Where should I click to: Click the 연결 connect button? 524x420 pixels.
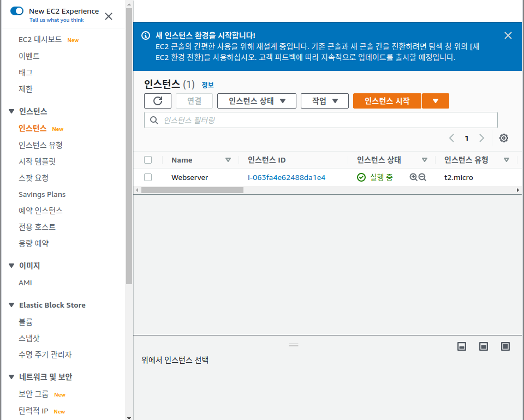(x=194, y=101)
